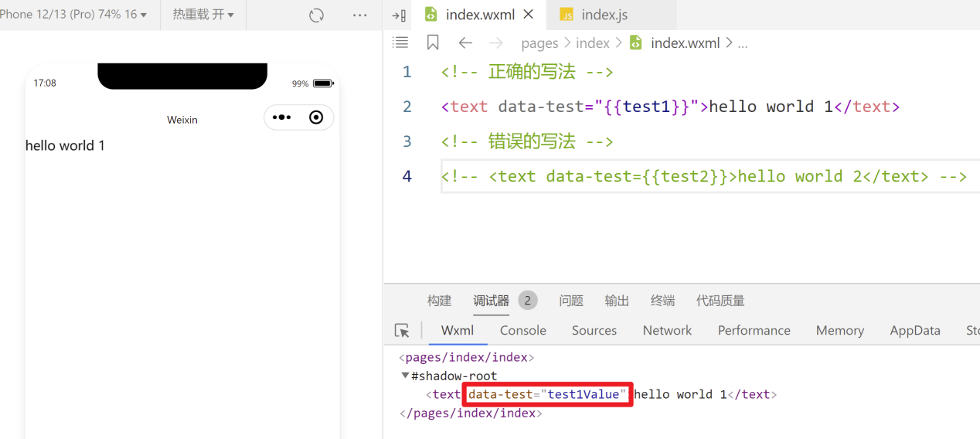Click the battery icon in simulator status bar

(323, 83)
